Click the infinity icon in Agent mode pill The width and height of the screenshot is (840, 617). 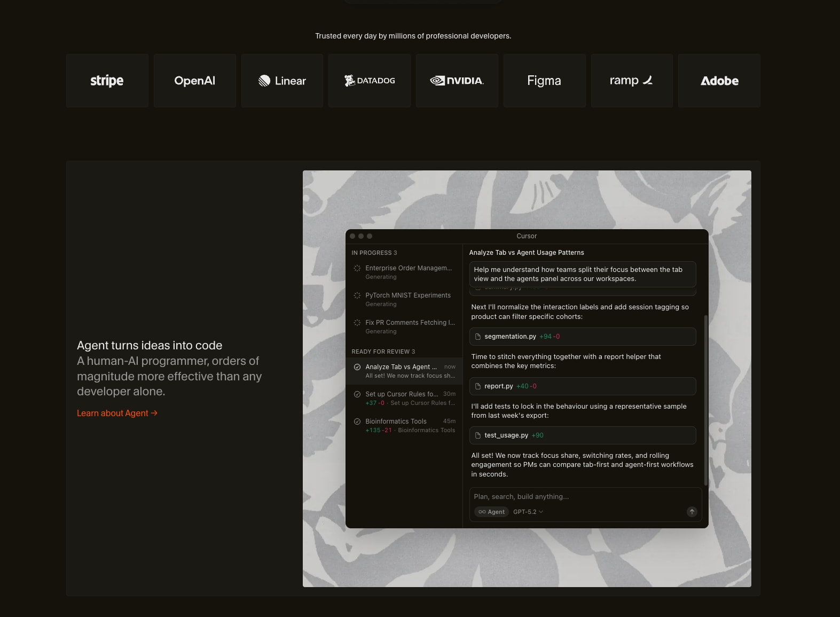(x=482, y=512)
